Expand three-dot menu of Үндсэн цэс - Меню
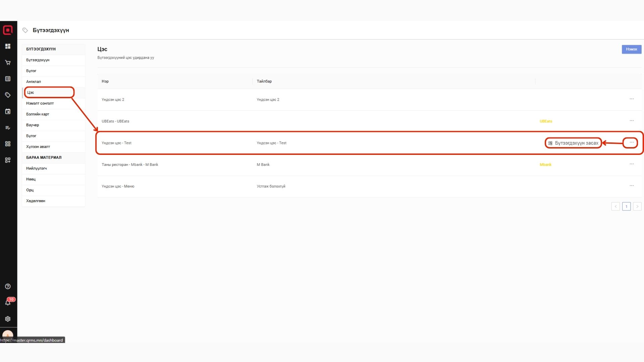Viewport: 644px width, 362px height. [x=632, y=186]
